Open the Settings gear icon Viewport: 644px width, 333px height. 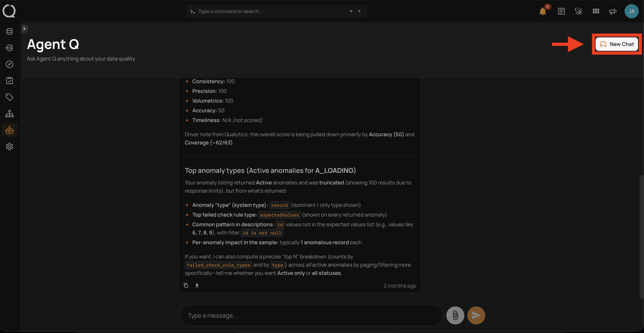(x=10, y=147)
